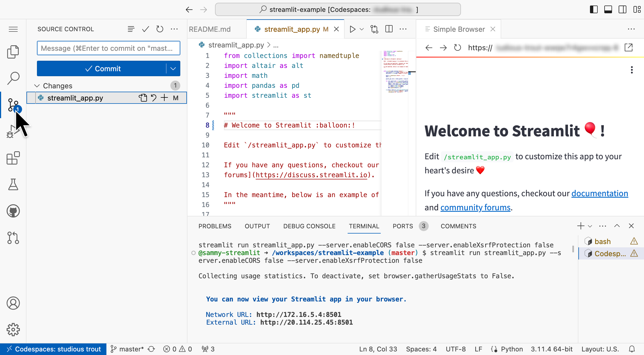This screenshot has height=355, width=644.
Task: Open Source Control in the activity bar
Action: tap(13, 105)
